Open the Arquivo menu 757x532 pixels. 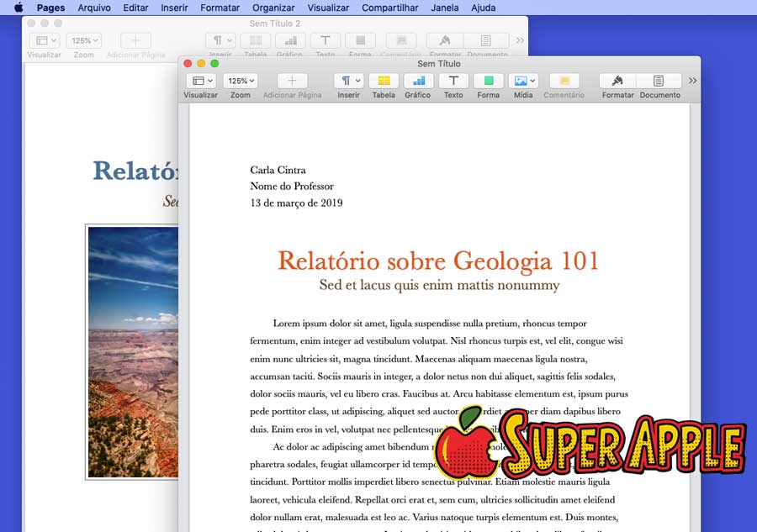point(93,8)
